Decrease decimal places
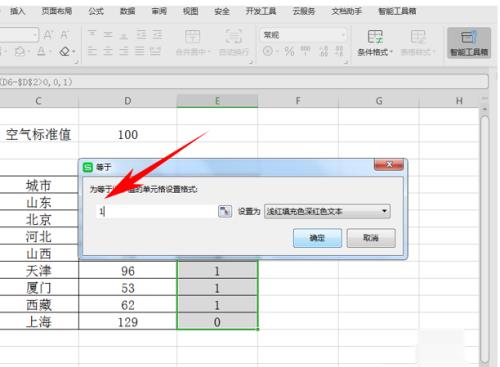Viewport: 500px width, 367px height. pos(339,51)
